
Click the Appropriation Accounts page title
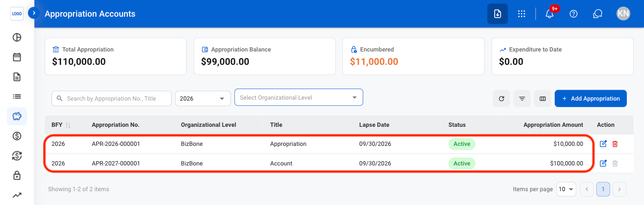(90, 14)
